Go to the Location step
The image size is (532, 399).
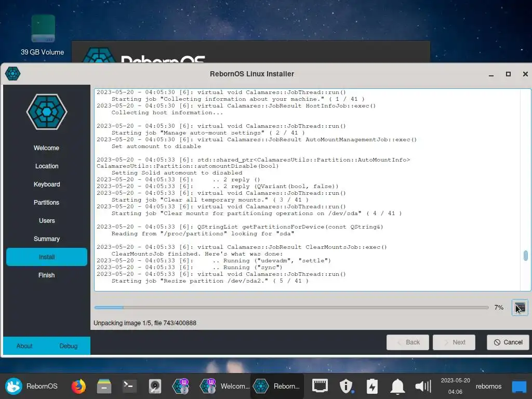tap(46, 166)
